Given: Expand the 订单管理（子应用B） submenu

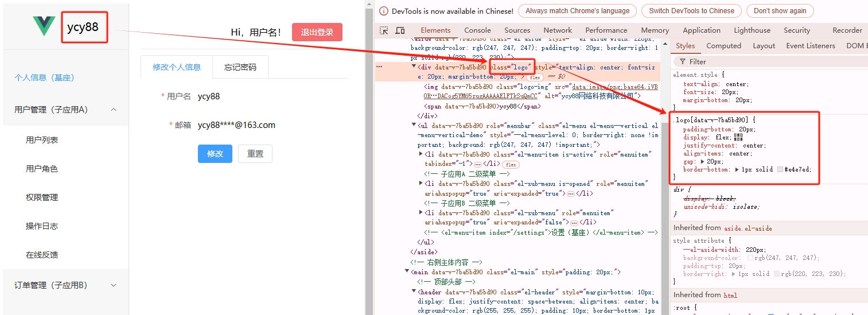Looking at the screenshot, I should click(x=113, y=285).
